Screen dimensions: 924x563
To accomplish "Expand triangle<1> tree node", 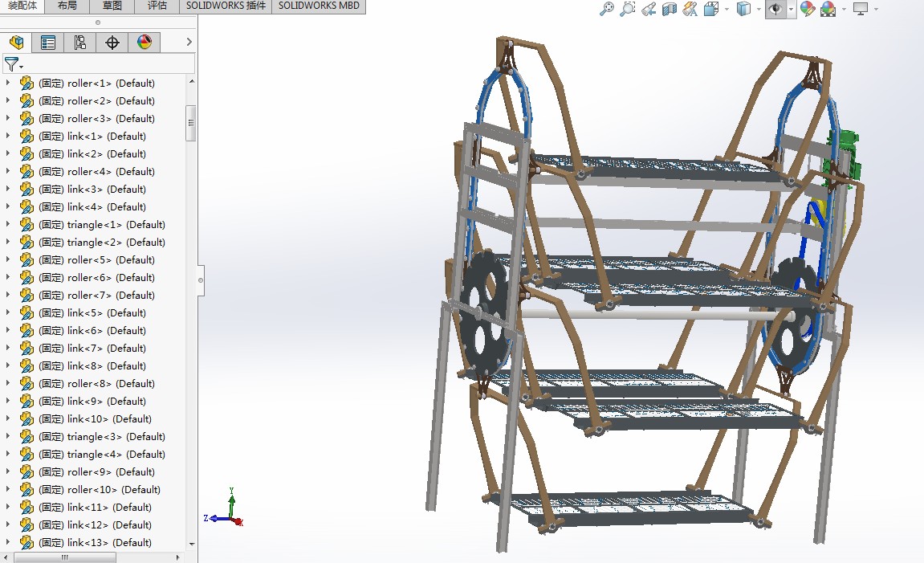I will [8, 225].
